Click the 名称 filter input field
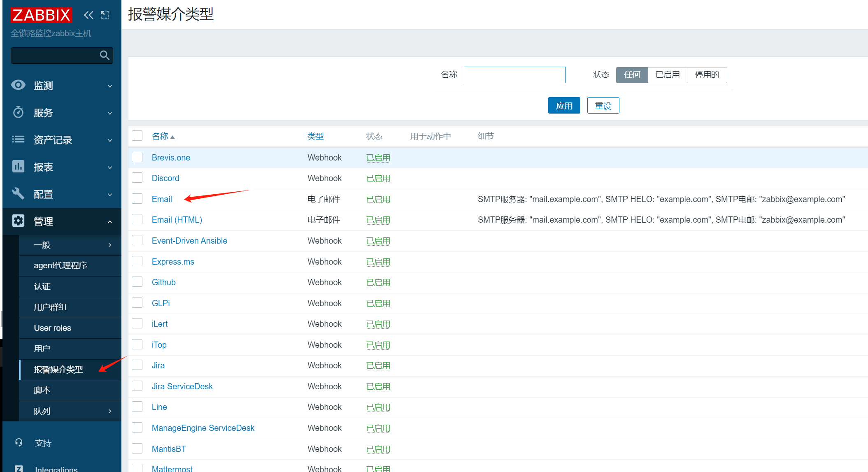 tap(514, 74)
